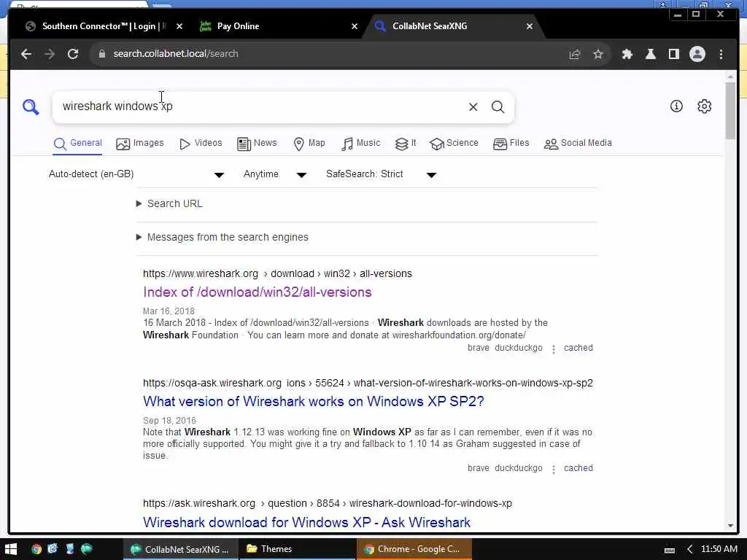
Task: Close the Southern Connector tab
Action: click(x=179, y=27)
